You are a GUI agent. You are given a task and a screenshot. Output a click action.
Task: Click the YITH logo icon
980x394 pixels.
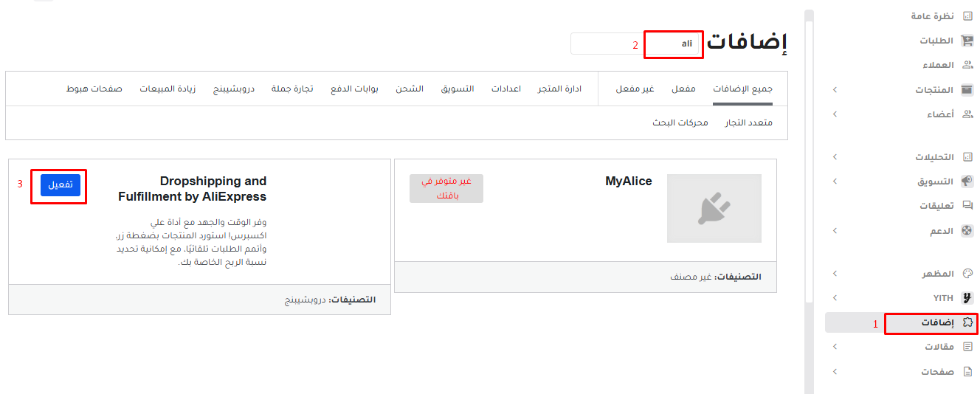(967, 297)
